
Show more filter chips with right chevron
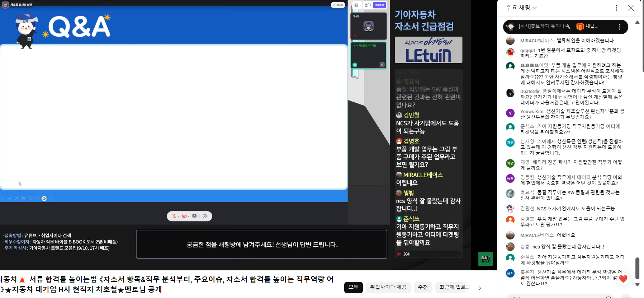pyautogui.click(x=480, y=288)
